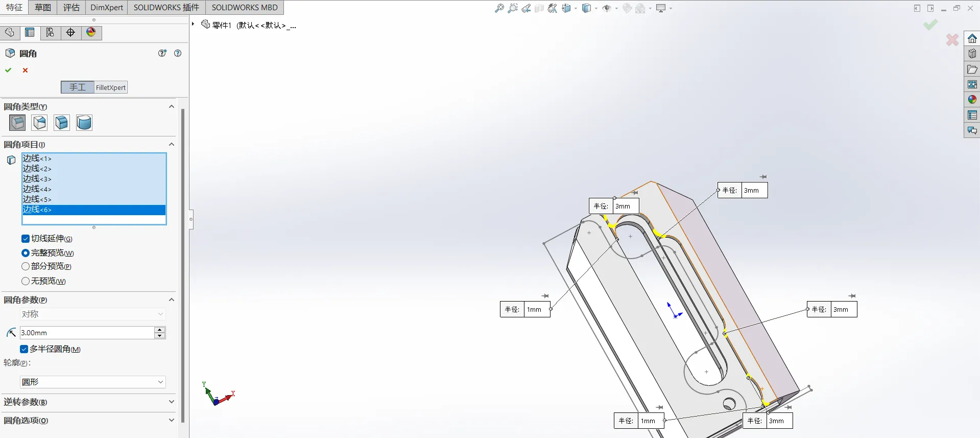Open the Display Style dropdown arrow
This screenshot has width=980, height=438.
coord(596,9)
